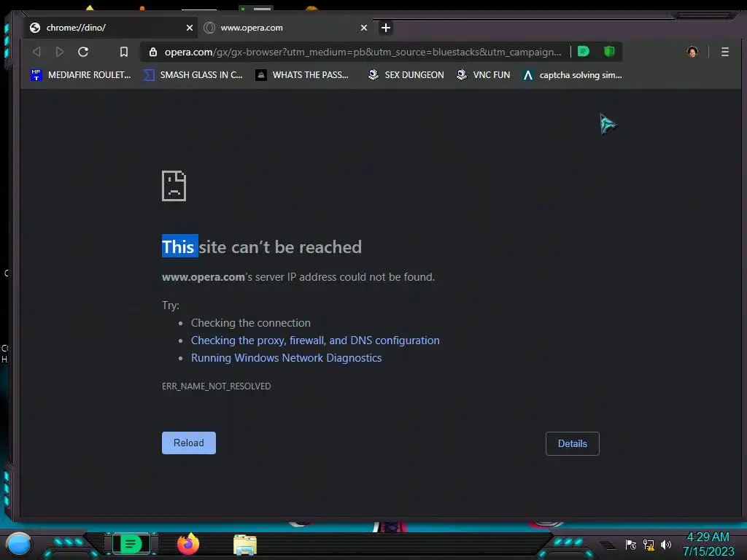Close the www.opera.com tab
This screenshot has width=747, height=560.
[x=364, y=28]
